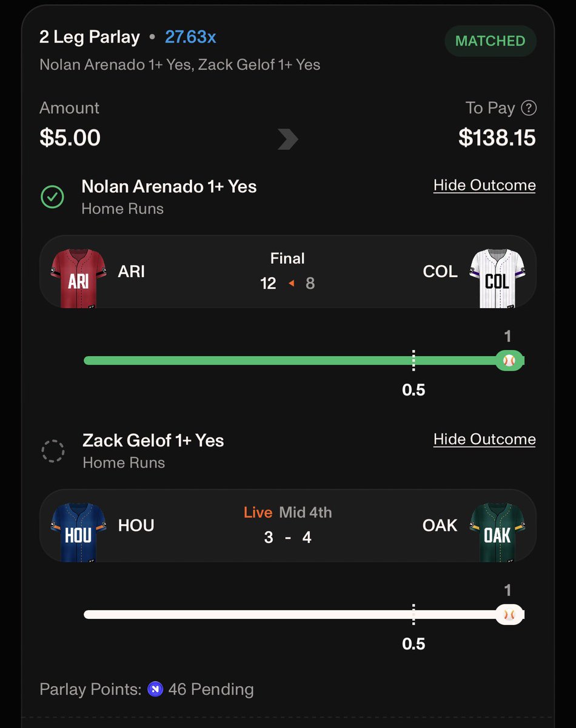Open the To Pay help question-mark icon
The image size is (576, 728).
coord(529,108)
